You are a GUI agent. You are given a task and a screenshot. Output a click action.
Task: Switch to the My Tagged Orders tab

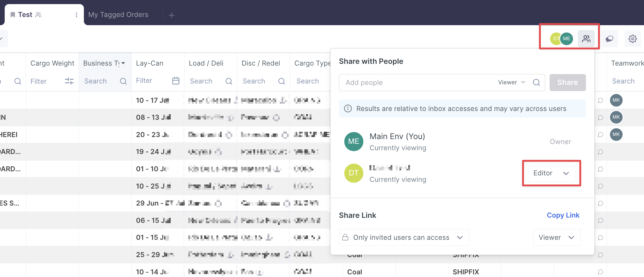[x=118, y=15]
